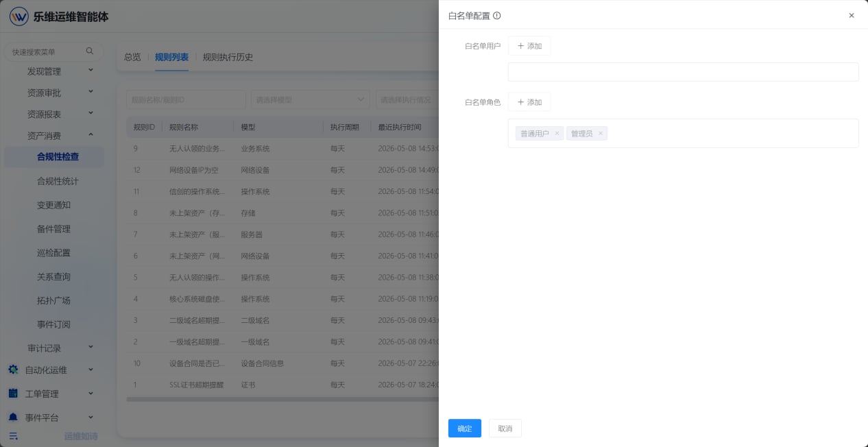Confirm whitelist settings with 确定
Image resolution: width=868 pixels, height=447 pixels.
tap(465, 428)
